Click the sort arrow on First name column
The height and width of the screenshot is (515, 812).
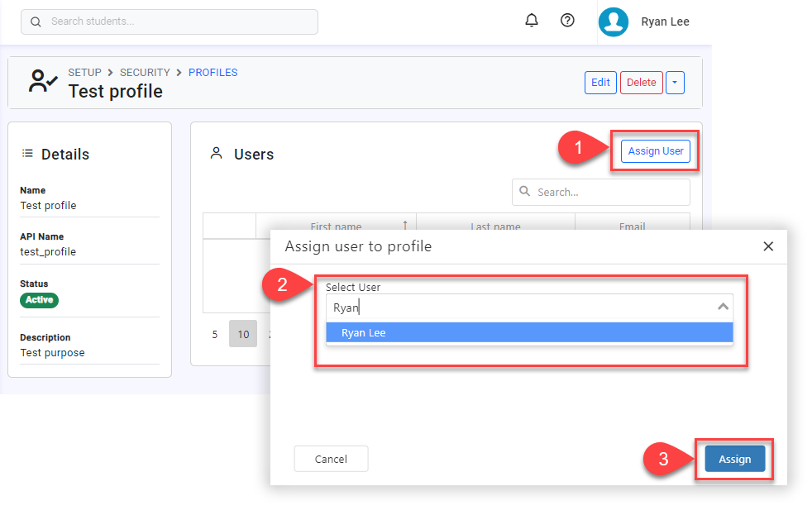405,226
